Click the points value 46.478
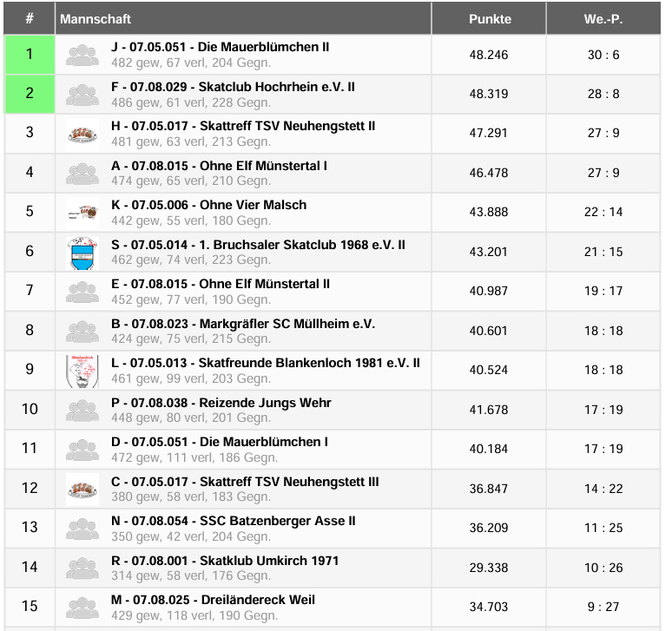672x631 pixels. click(489, 173)
